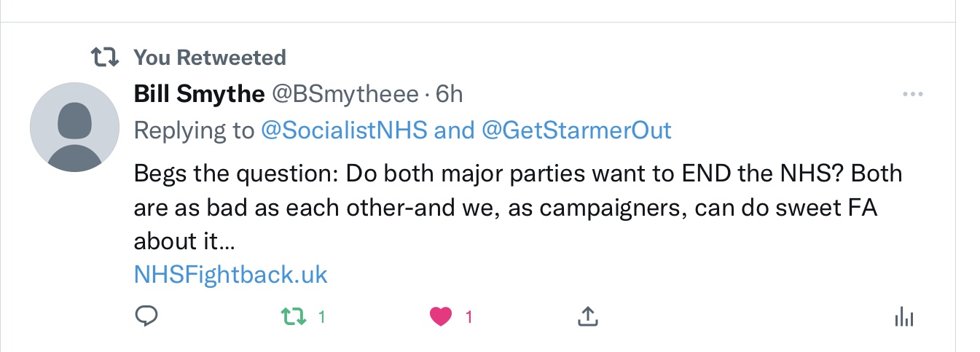Visit the NHSFightback.uk link
This screenshot has height=352, width=980.
pos(231,275)
